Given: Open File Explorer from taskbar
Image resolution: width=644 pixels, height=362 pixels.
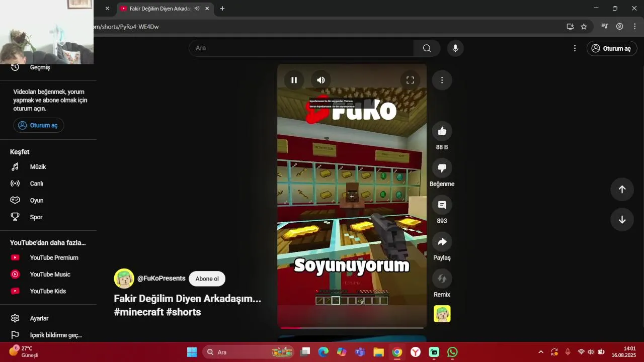Looking at the screenshot, I should point(378,352).
